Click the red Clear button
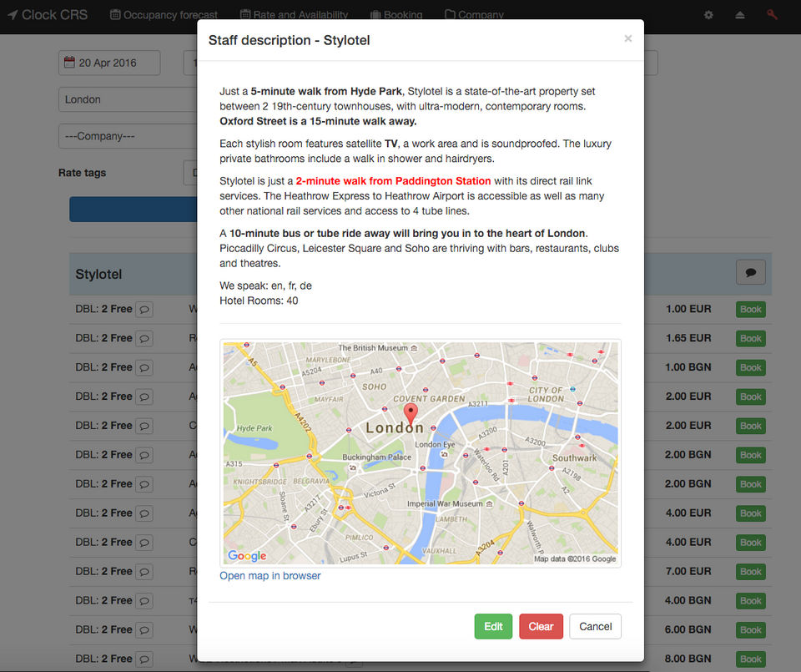This screenshot has height=672, width=801. coord(541,627)
